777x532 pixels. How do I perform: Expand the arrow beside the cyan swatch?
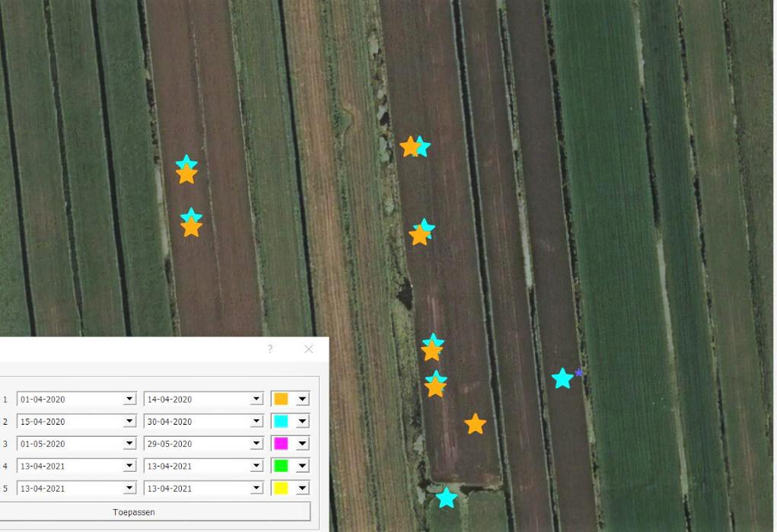(x=302, y=421)
